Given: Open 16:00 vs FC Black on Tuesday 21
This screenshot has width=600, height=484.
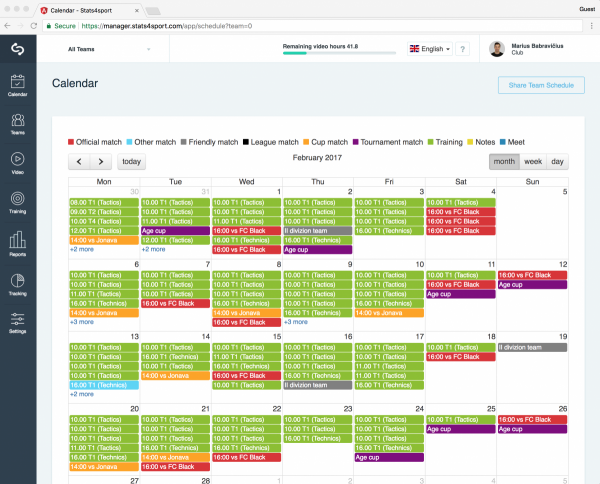Looking at the screenshot, I should [x=176, y=467].
